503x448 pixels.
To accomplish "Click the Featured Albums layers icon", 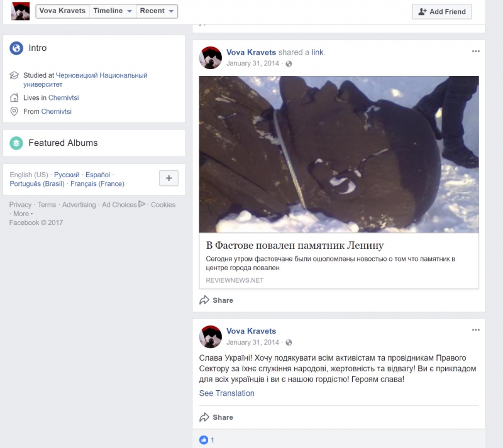I will pyautogui.click(x=16, y=143).
